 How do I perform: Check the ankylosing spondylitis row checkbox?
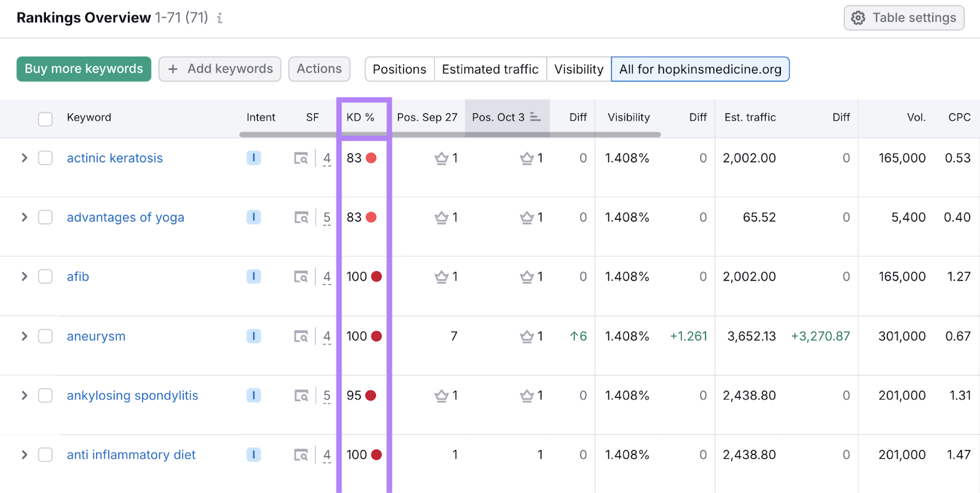(x=45, y=396)
